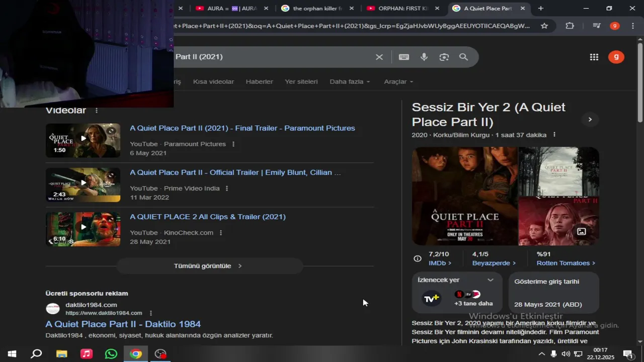View more images via the gallery icon
This screenshot has width=644, height=362.
tap(581, 231)
